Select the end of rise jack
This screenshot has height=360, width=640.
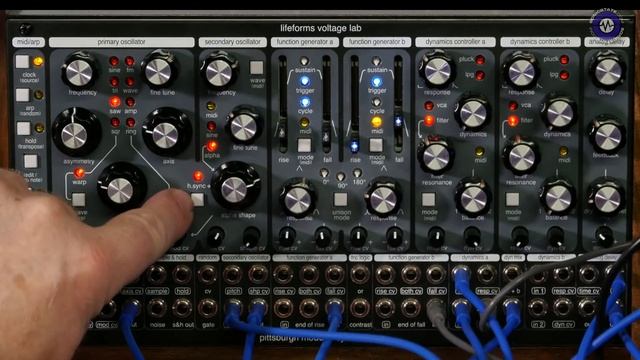pos(309,308)
